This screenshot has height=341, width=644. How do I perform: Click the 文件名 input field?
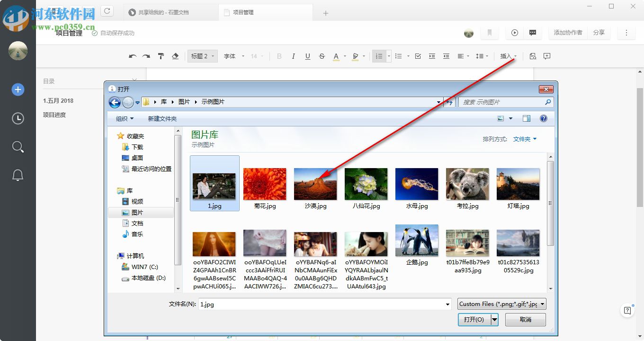click(x=325, y=304)
